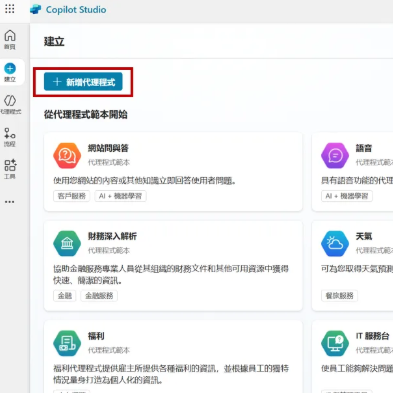
Task: Open the 網站問與答 template title
Action: pyautogui.click(x=108, y=148)
